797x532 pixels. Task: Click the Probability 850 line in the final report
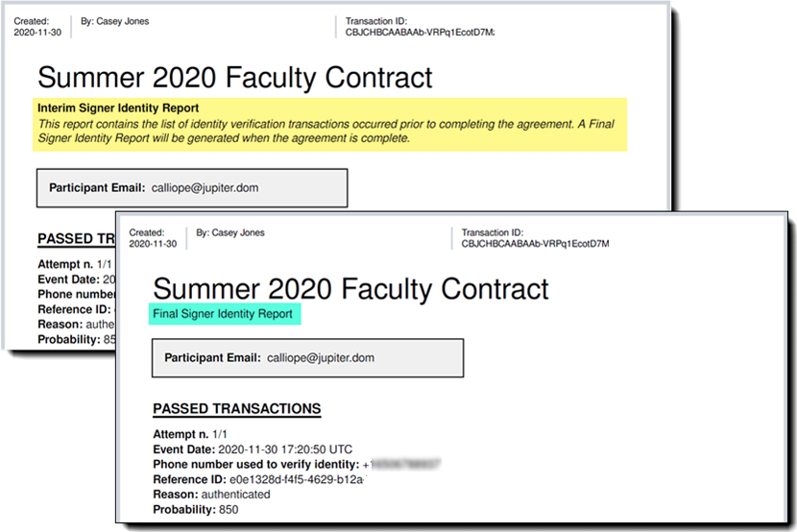[x=196, y=509]
